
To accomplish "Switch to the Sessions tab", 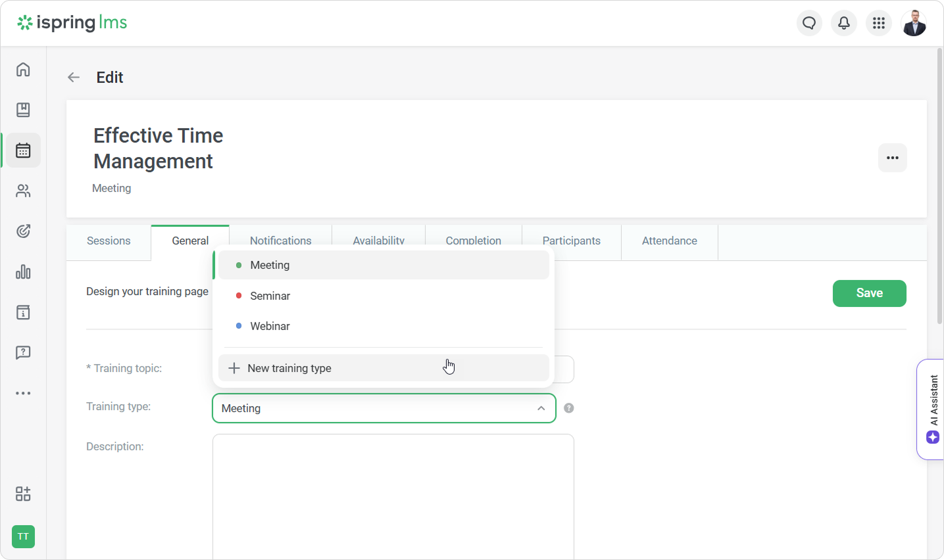I will click(109, 241).
